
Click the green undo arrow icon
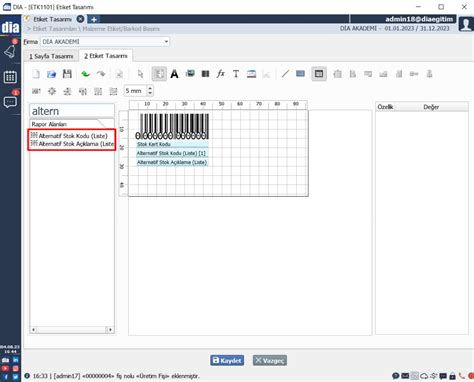click(86, 74)
